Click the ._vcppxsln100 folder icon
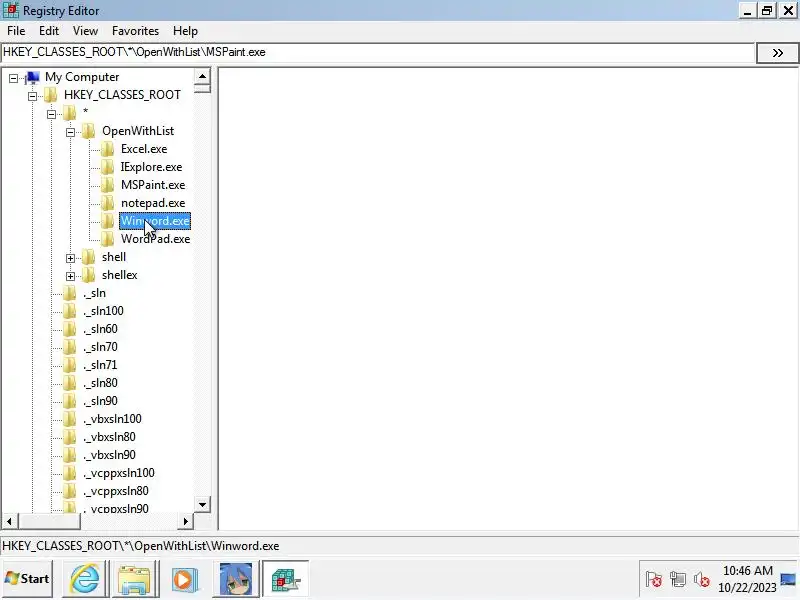Viewport: 800px width, 600px height. (x=69, y=473)
